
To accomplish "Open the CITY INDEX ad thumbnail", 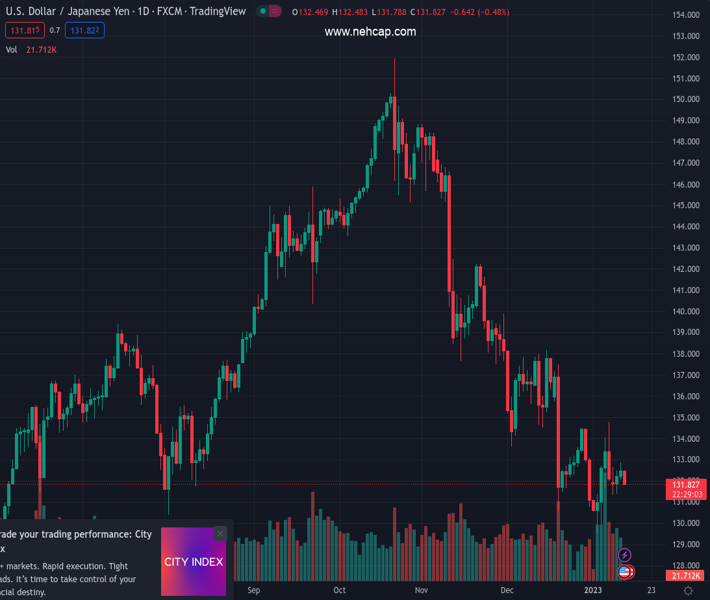I will coord(193,562).
